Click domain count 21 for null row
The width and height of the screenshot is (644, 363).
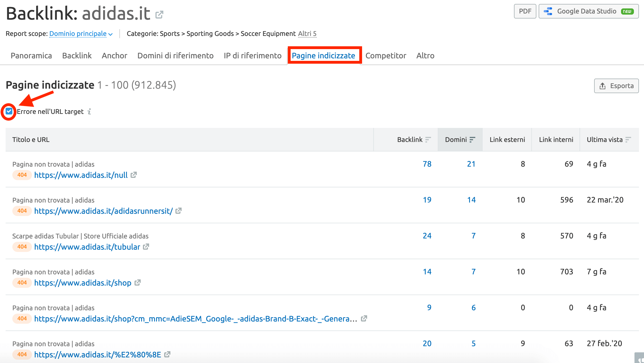pyautogui.click(x=471, y=164)
